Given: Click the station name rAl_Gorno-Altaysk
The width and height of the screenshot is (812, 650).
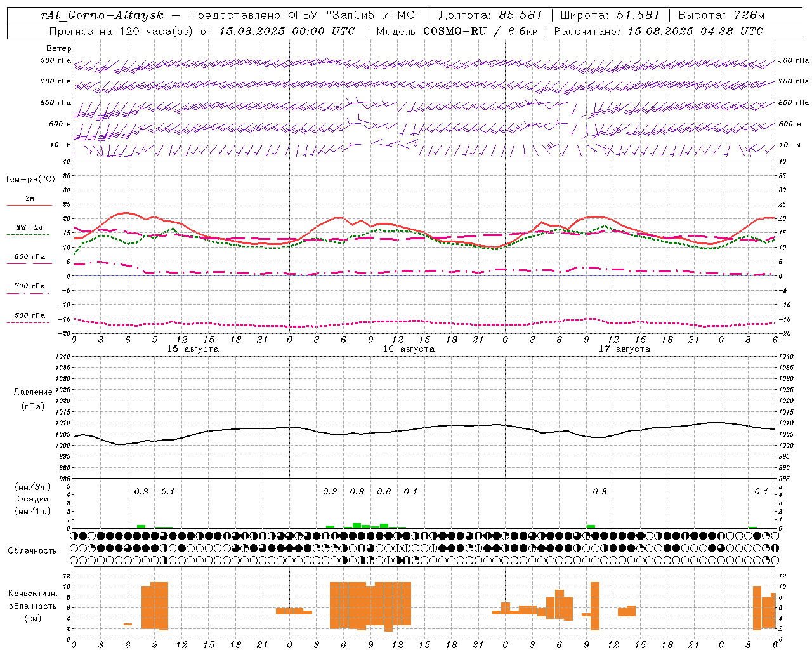Looking at the screenshot, I should coord(102,15).
